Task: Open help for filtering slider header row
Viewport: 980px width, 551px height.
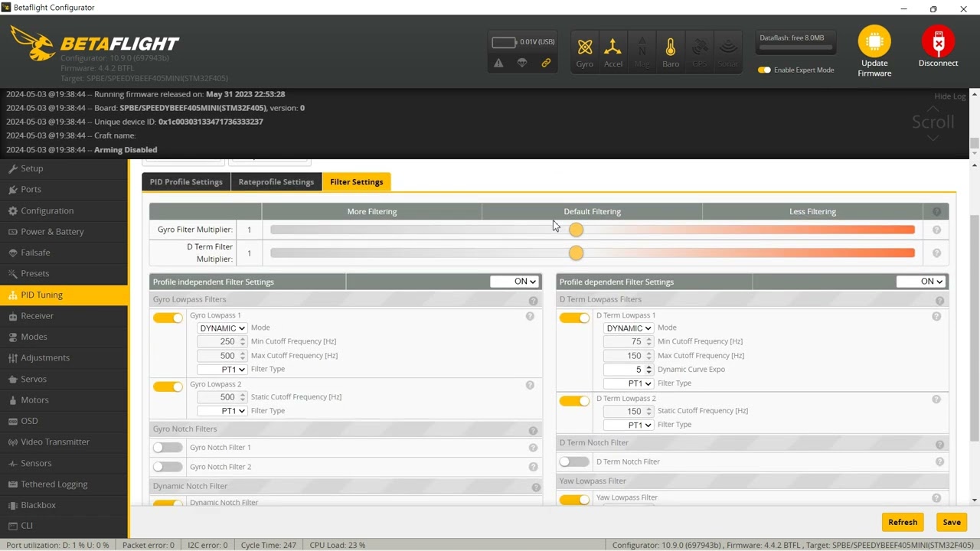Action: point(936,211)
